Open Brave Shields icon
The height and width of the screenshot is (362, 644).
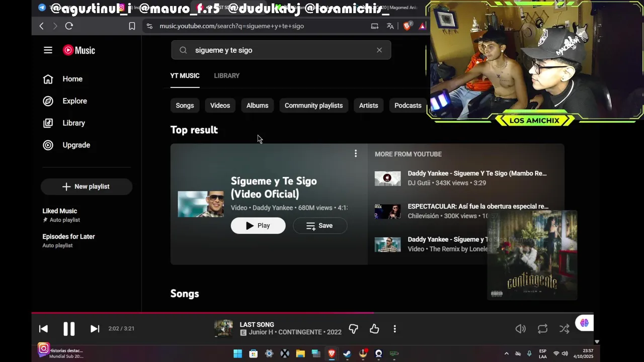[x=407, y=26]
